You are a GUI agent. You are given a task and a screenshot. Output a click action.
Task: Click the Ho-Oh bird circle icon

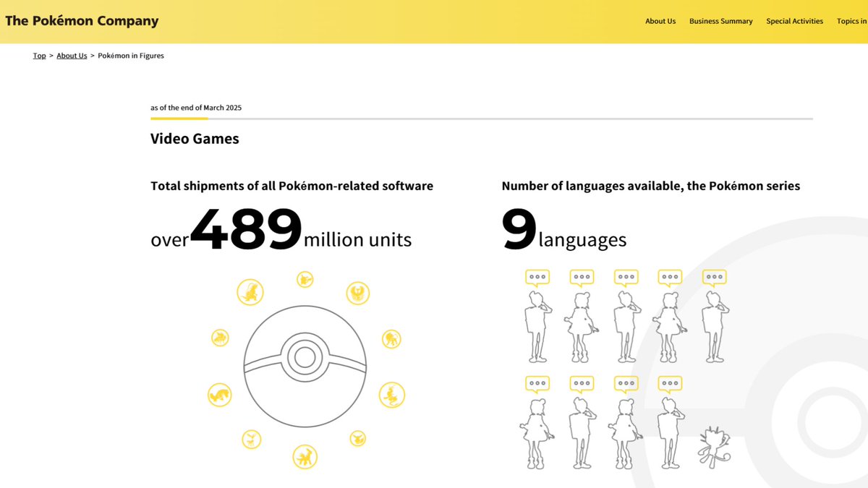coord(357,293)
